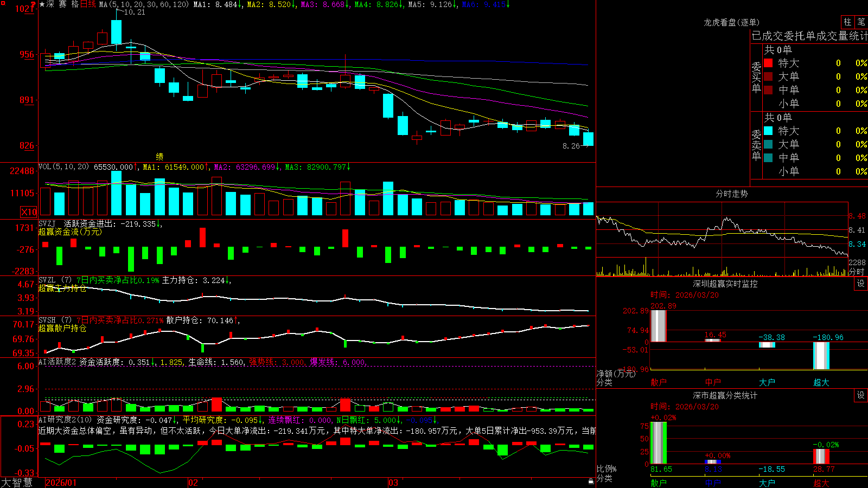Click the 龙虎看盘(逐单) panel title
This screenshot has height=488, width=868.
[x=731, y=22]
